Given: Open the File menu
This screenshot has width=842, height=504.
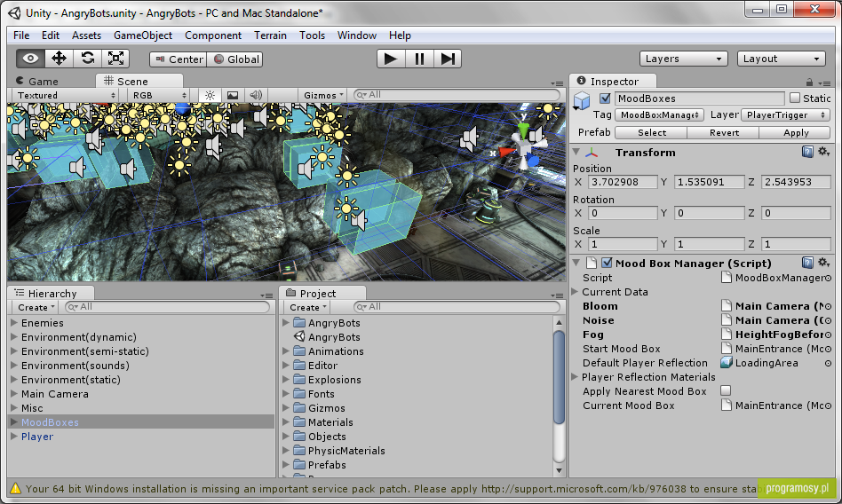Looking at the screenshot, I should 21,35.
